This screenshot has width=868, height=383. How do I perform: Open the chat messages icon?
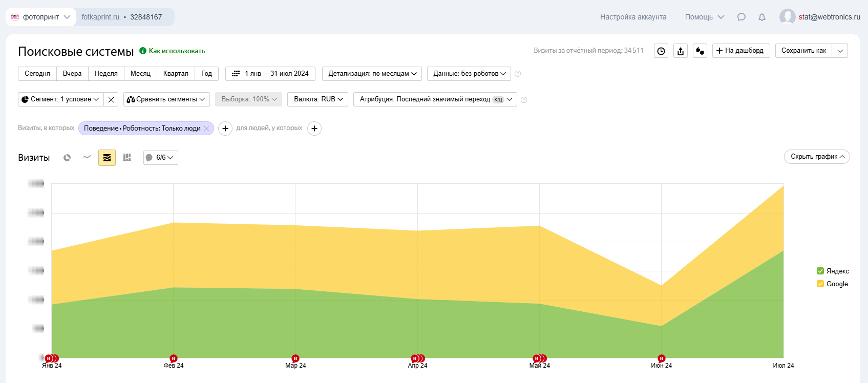pyautogui.click(x=741, y=17)
